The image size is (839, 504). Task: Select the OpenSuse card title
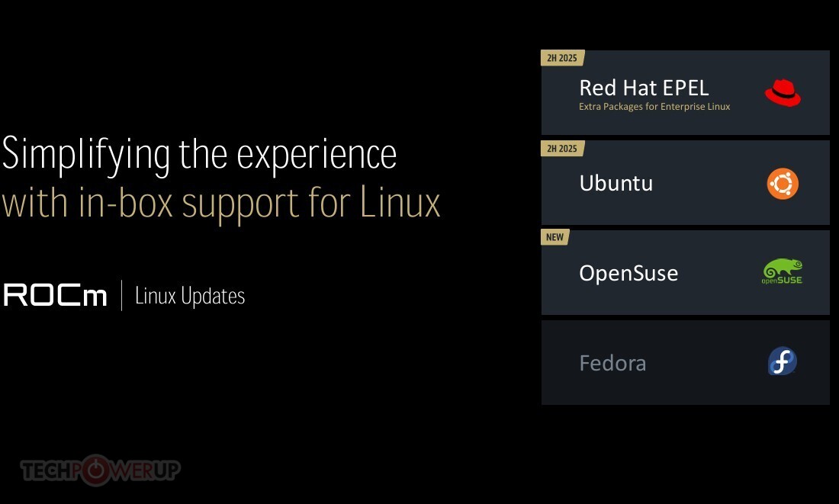tap(628, 274)
